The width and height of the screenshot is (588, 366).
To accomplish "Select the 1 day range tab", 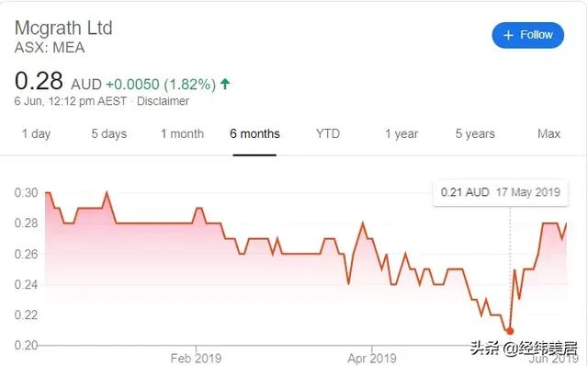I will tap(36, 133).
